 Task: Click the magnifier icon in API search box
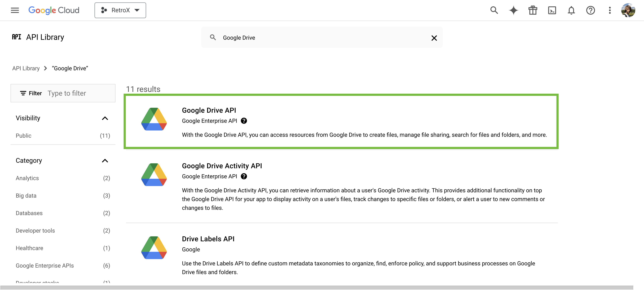click(213, 37)
